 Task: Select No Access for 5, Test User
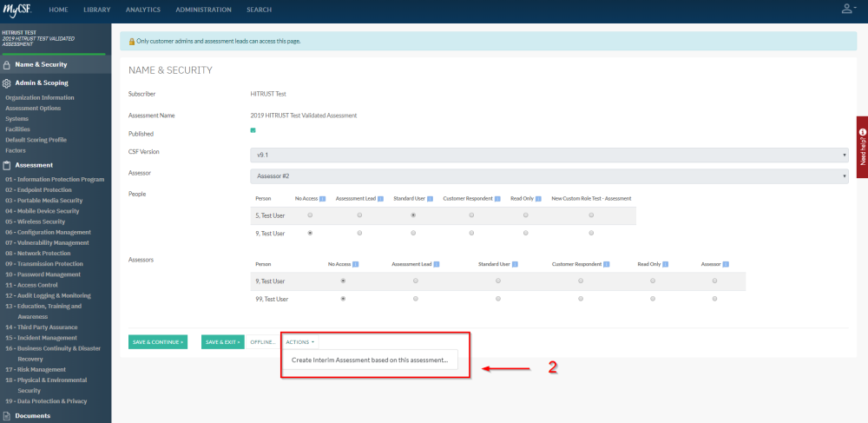pyautogui.click(x=310, y=215)
